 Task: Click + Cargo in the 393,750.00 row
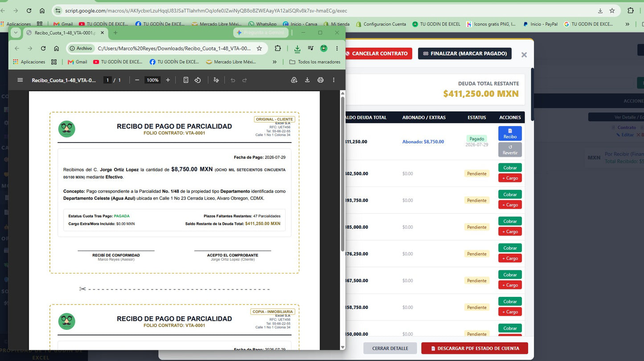(510, 205)
